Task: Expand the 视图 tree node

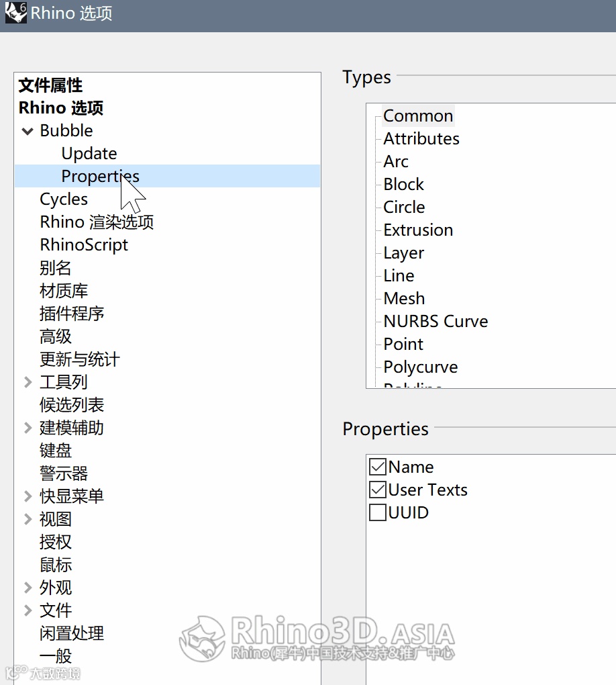Action: tap(28, 519)
